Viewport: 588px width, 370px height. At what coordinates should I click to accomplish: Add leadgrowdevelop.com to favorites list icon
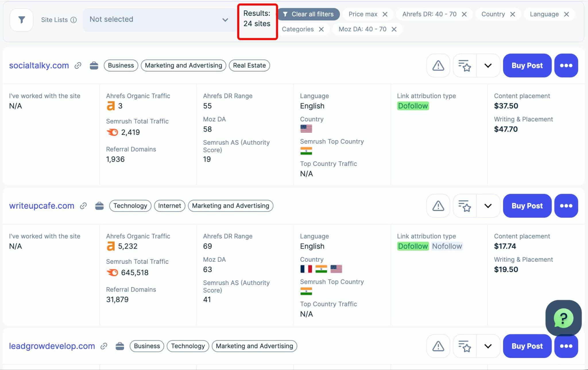pos(465,346)
